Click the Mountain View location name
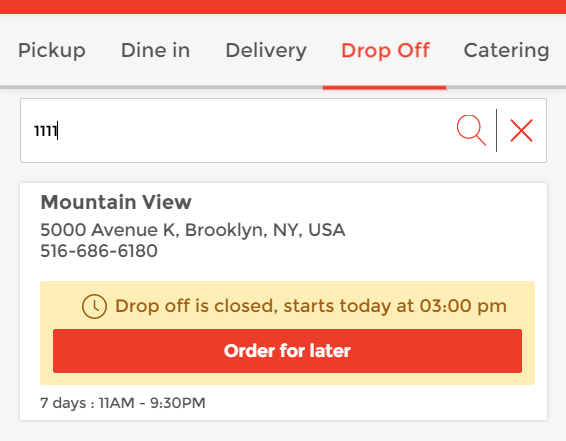 point(116,202)
